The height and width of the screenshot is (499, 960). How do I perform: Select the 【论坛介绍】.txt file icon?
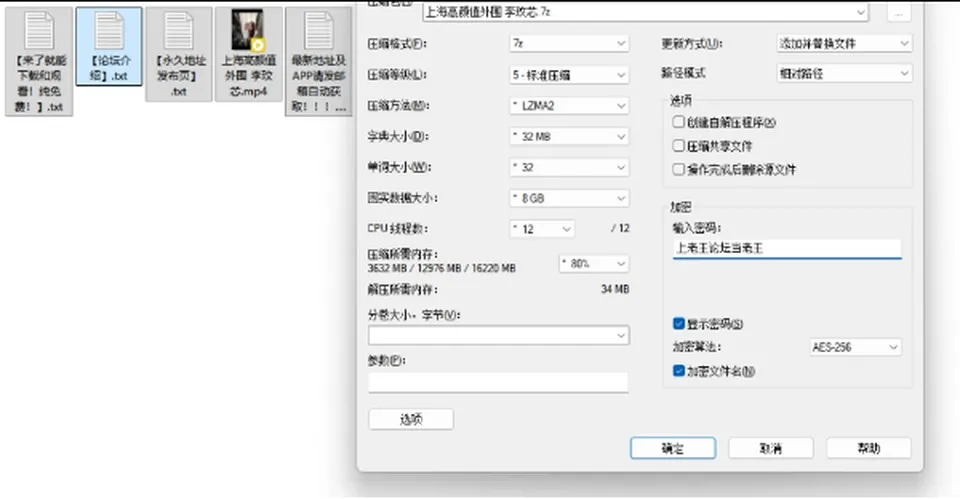110,46
